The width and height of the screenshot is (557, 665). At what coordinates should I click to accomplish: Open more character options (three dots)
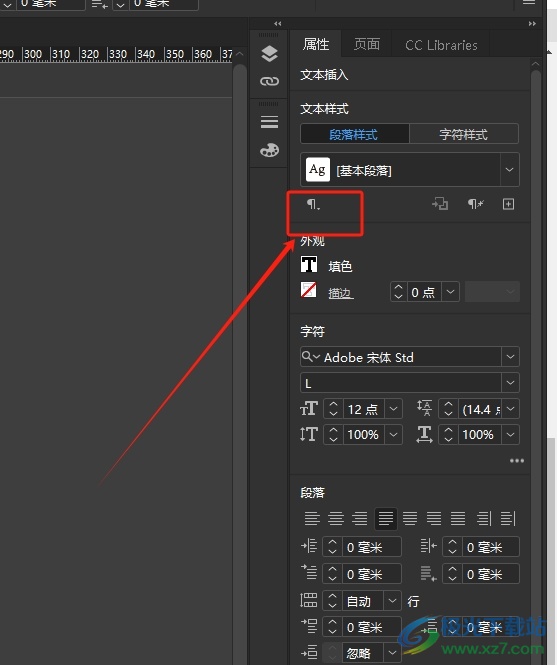517,461
